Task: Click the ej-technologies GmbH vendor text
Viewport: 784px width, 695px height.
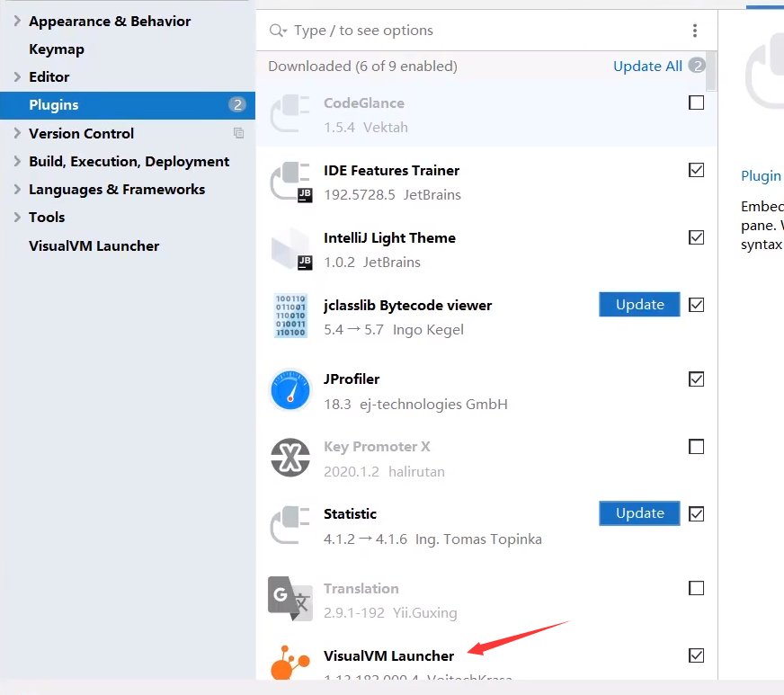Action: (433, 404)
